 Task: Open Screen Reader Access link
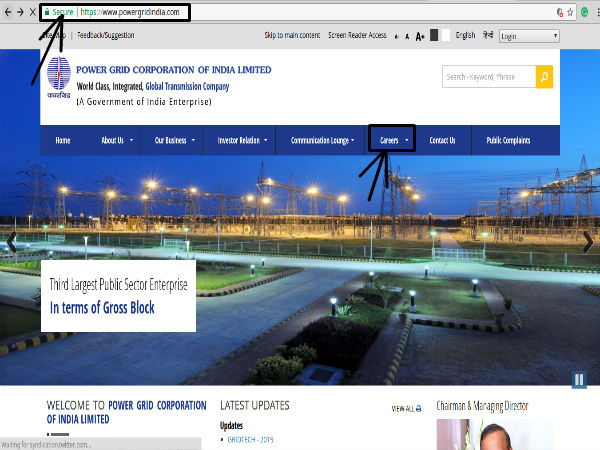pyautogui.click(x=357, y=35)
